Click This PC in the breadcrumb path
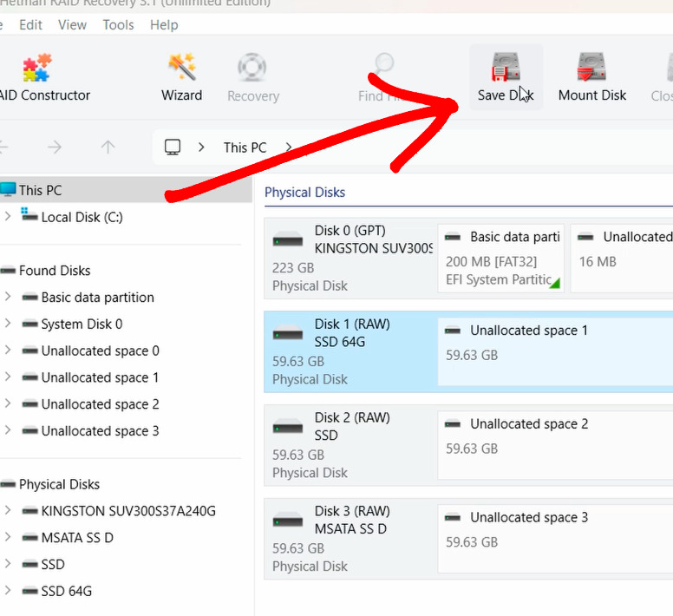The width and height of the screenshot is (673, 616). coord(245,147)
